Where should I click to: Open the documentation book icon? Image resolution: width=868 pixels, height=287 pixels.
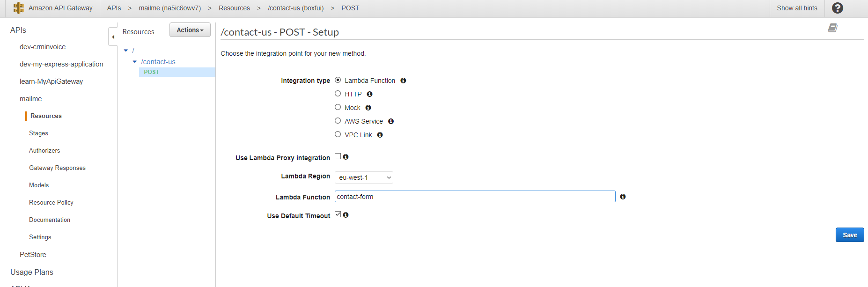pos(832,28)
